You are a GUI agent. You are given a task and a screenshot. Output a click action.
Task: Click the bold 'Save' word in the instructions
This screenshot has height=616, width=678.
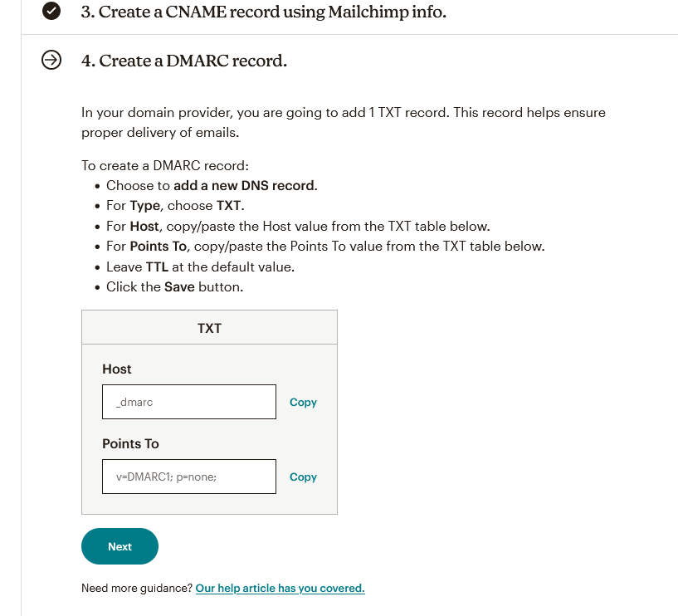click(x=179, y=286)
